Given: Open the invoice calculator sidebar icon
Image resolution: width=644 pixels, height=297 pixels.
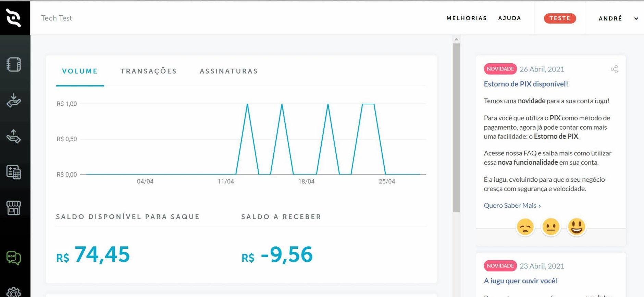Looking at the screenshot, I should click(x=14, y=172).
